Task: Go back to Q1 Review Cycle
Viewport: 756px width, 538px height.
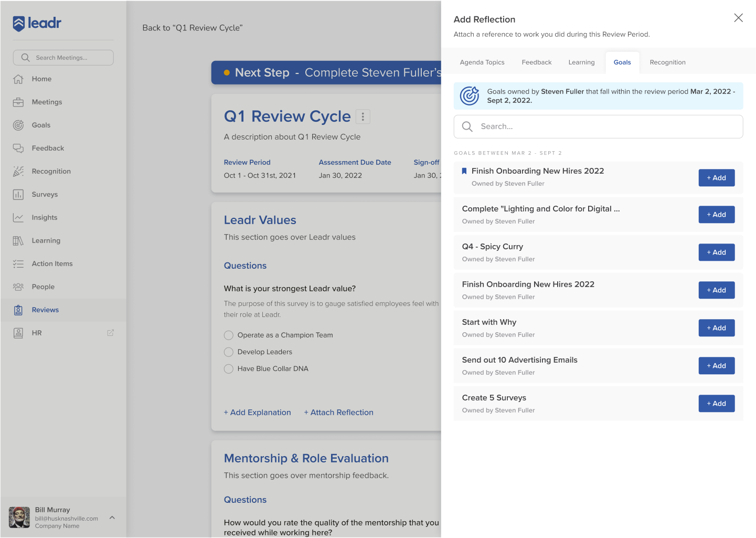Action: (193, 28)
